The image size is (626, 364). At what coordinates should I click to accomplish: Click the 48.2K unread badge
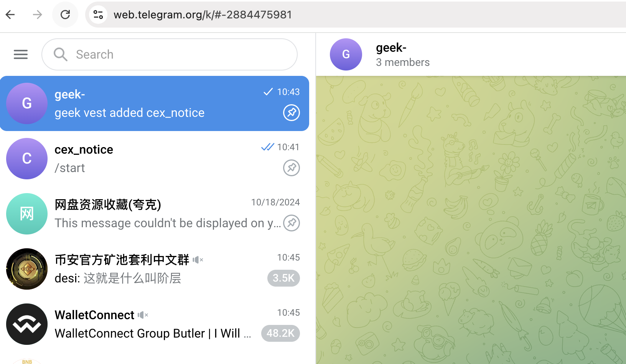[x=280, y=333]
